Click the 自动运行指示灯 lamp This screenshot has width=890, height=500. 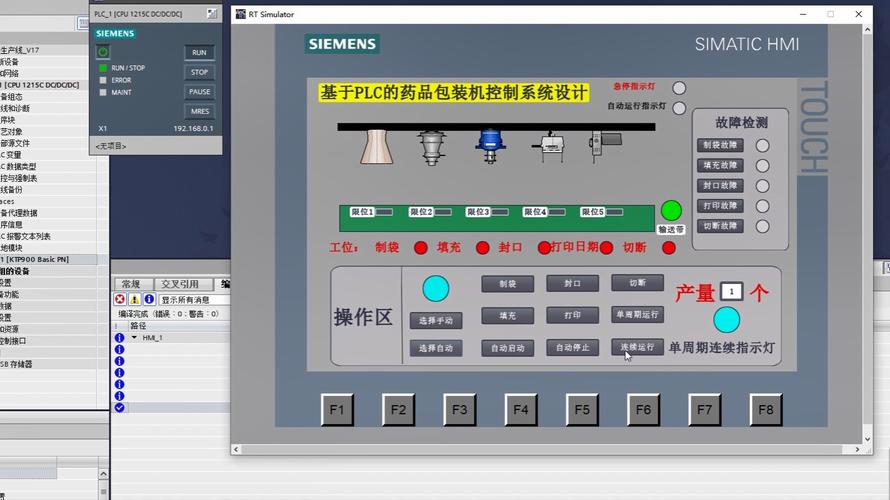679,108
